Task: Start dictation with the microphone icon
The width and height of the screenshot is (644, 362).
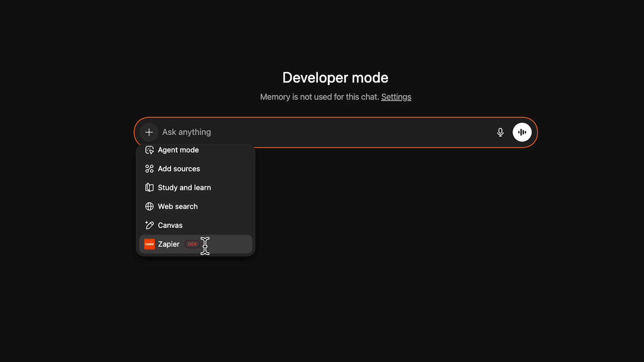Action: [500, 132]
